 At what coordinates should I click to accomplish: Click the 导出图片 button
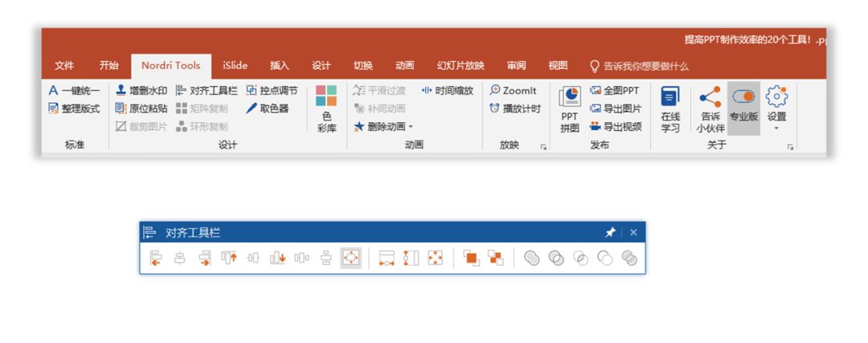(616, 108)
